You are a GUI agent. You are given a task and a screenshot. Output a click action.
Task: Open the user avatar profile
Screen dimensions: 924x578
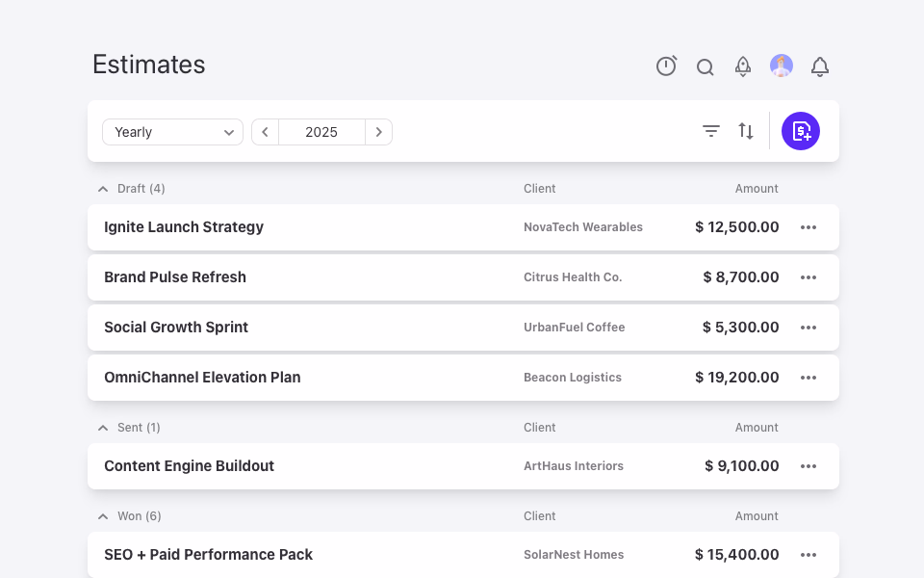pyautogui.click(x=782, y=66)
